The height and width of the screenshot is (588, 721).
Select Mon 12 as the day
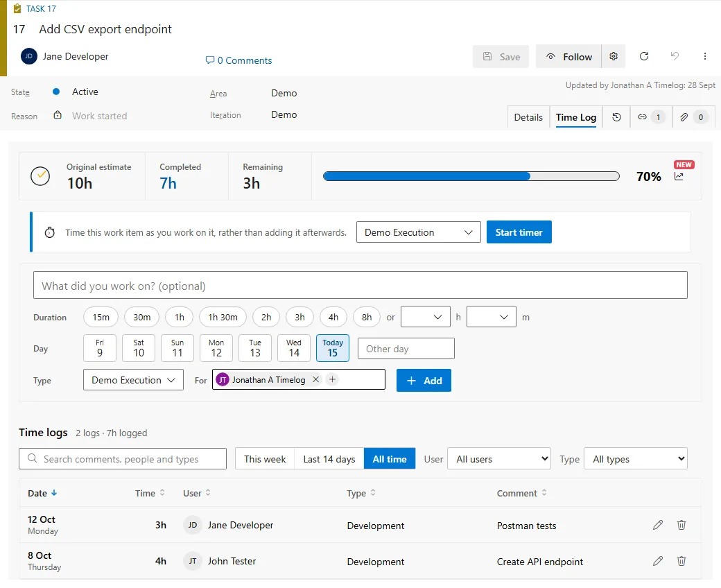216,349
